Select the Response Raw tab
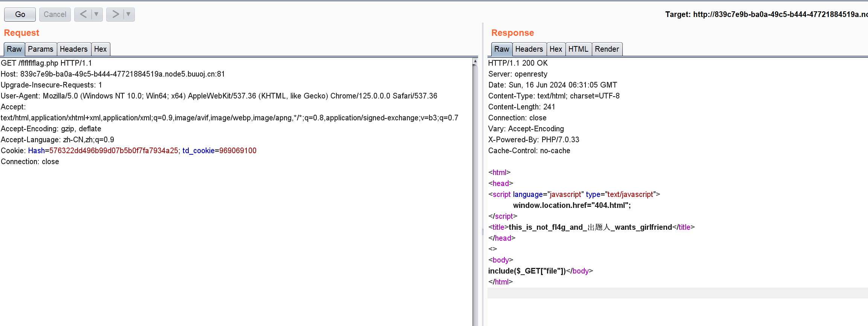This screenshot has width=868, height=326. [x=502, y=49]
